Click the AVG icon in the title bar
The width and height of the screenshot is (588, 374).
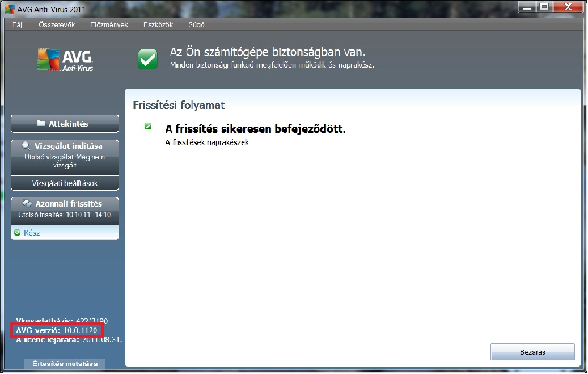click(x=10, y=8)
